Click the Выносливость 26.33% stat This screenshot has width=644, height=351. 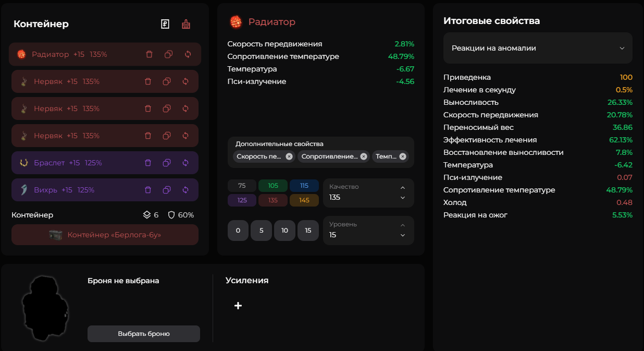click(x=538, y=102)
